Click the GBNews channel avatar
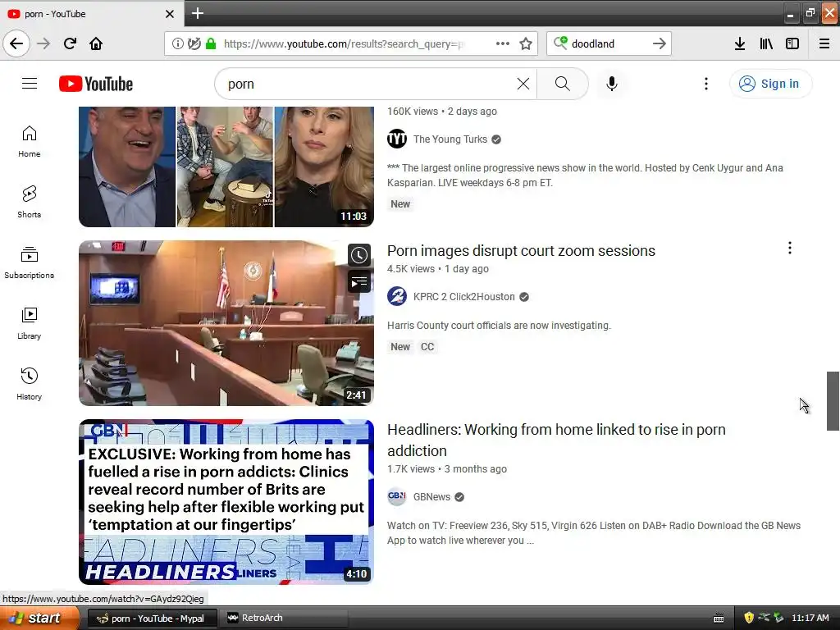Image resolution: width=840 pixels, height=630 pixels. pos(397,496)
